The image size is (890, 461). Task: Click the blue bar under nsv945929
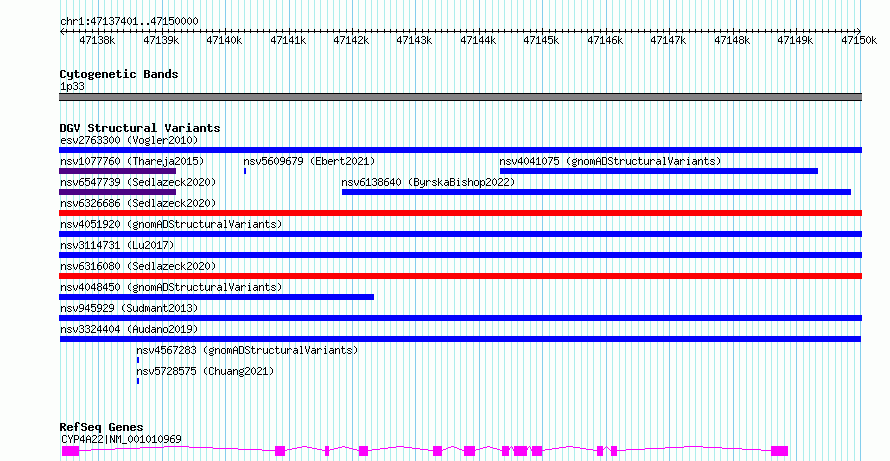(460, 318)
